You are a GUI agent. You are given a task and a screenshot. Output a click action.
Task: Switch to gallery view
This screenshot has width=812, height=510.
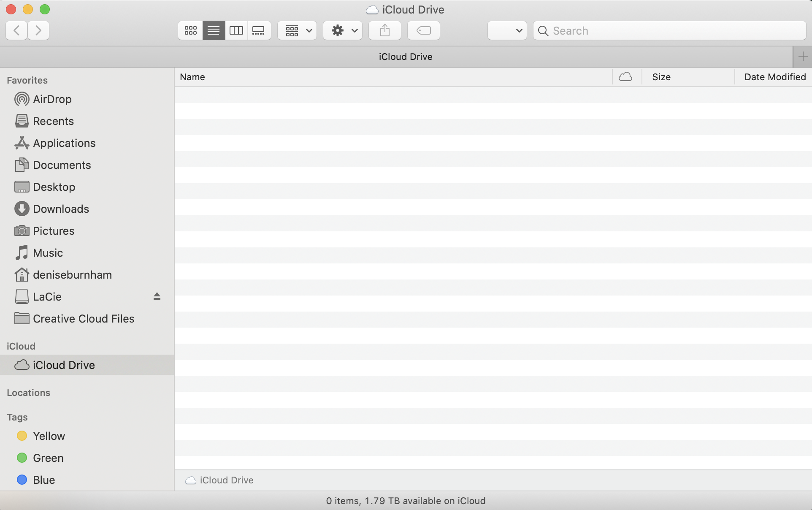(x=258, y=30)
